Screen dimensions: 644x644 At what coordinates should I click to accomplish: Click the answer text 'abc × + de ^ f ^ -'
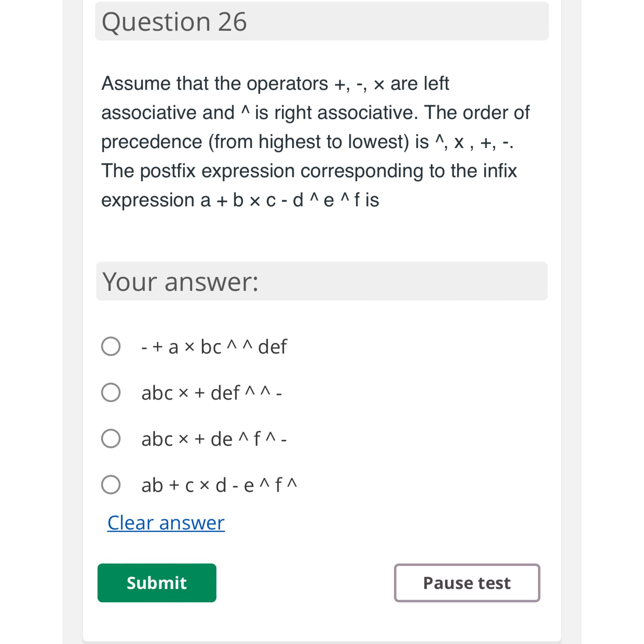pyautogui.click(x=214, y=439)
